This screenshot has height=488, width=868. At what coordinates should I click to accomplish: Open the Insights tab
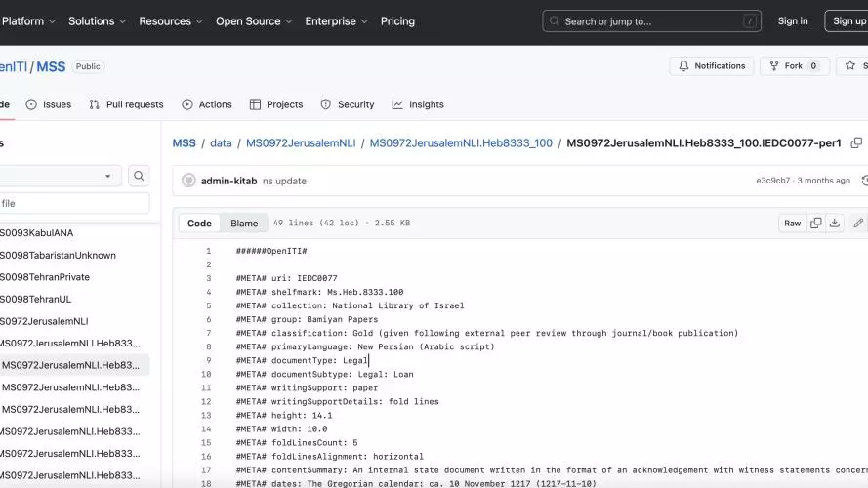point(418,104)
